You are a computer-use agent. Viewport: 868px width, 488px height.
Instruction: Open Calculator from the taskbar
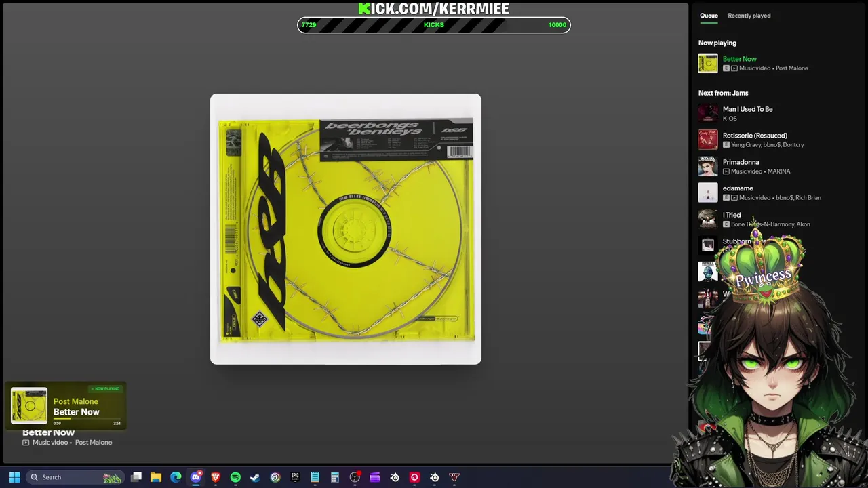pyautogui.click(x=335, y=477)
